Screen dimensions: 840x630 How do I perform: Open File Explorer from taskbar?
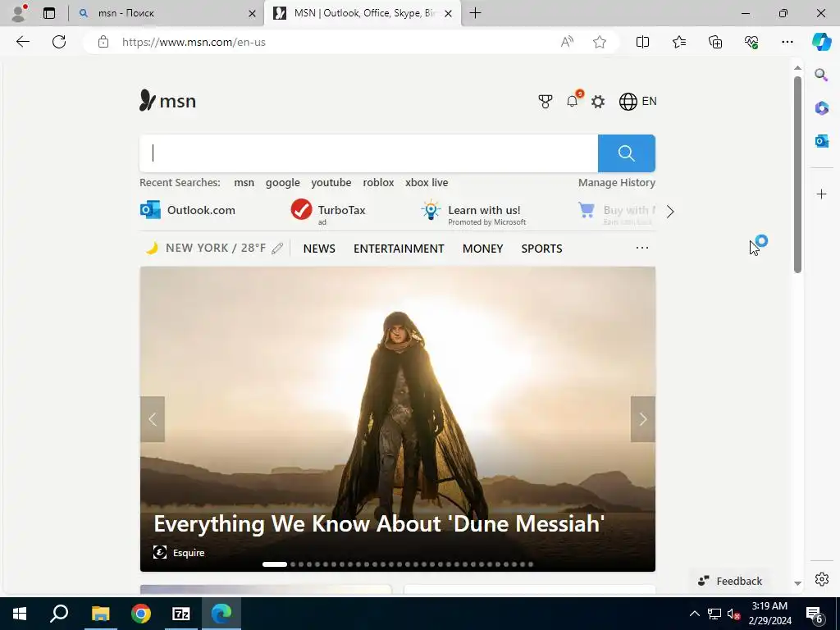100,614
